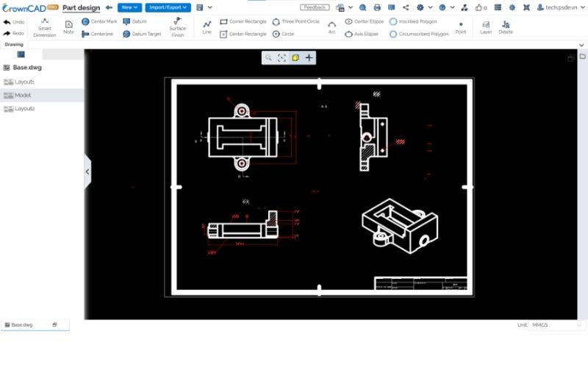Screen dimensions: 588x368
Task: Expand the help icon dropdown arrow
Action: (452, 7)
